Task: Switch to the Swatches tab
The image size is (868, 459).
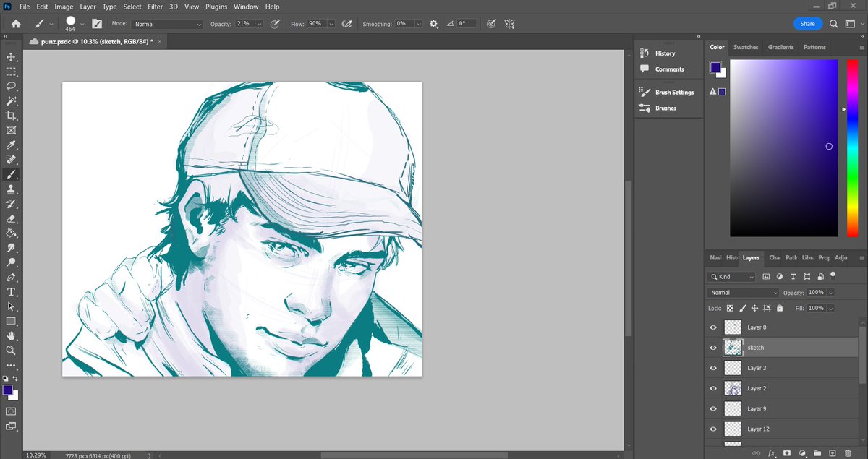Action: [x=746, y=47]
